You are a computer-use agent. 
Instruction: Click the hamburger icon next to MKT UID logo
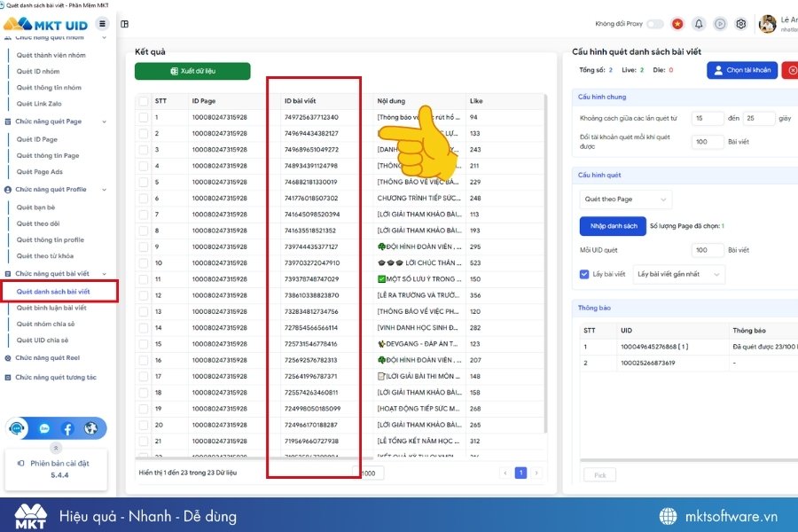(103, 24)
